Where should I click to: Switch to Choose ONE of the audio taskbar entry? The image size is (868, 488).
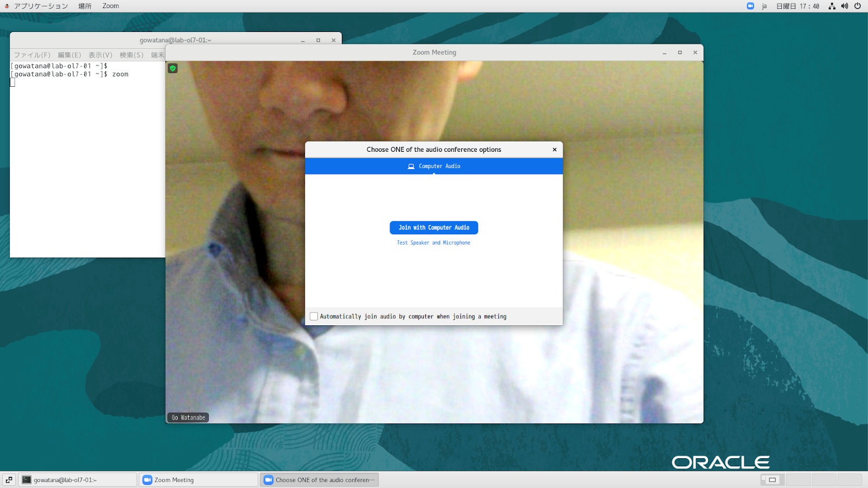point(320,480)
